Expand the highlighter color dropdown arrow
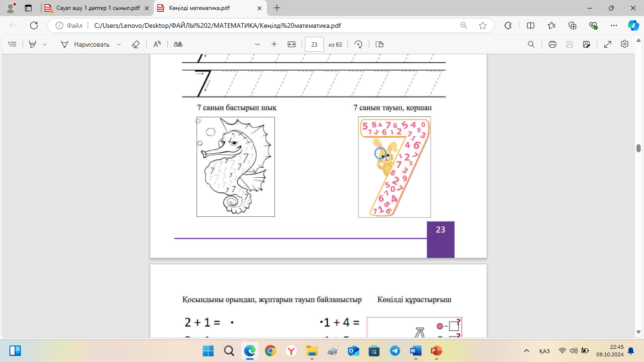The image size is (644, 362). 45,44
